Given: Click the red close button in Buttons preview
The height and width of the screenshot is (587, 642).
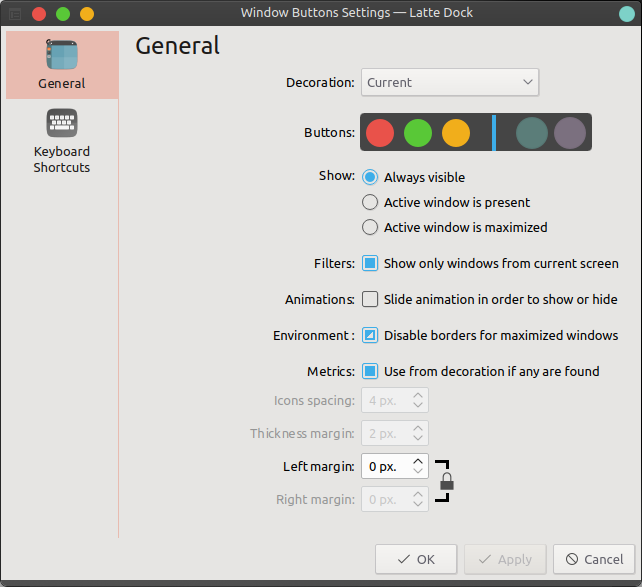Looking at the screenshot, I should click(380, 132).
